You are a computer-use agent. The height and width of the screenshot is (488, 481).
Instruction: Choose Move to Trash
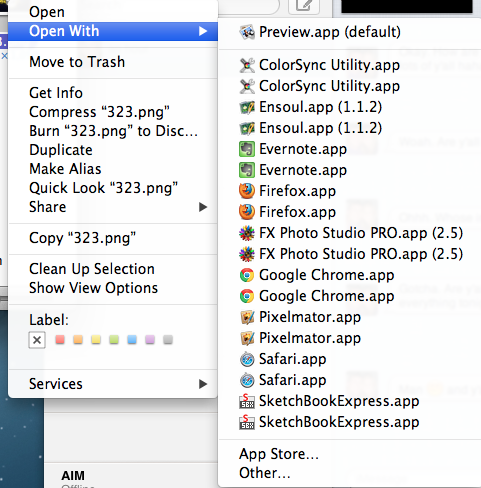[113, 62]
